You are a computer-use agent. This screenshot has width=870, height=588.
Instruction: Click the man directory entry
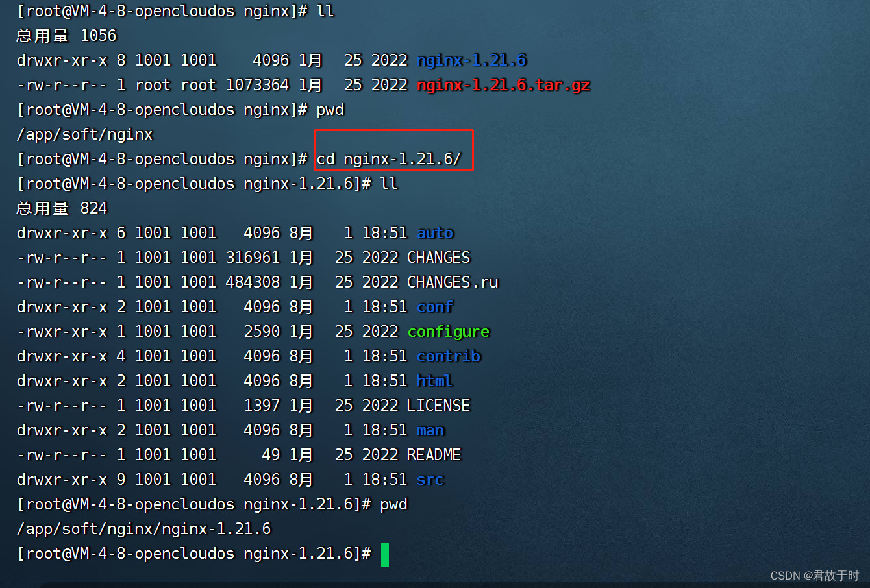pos(430,430)
